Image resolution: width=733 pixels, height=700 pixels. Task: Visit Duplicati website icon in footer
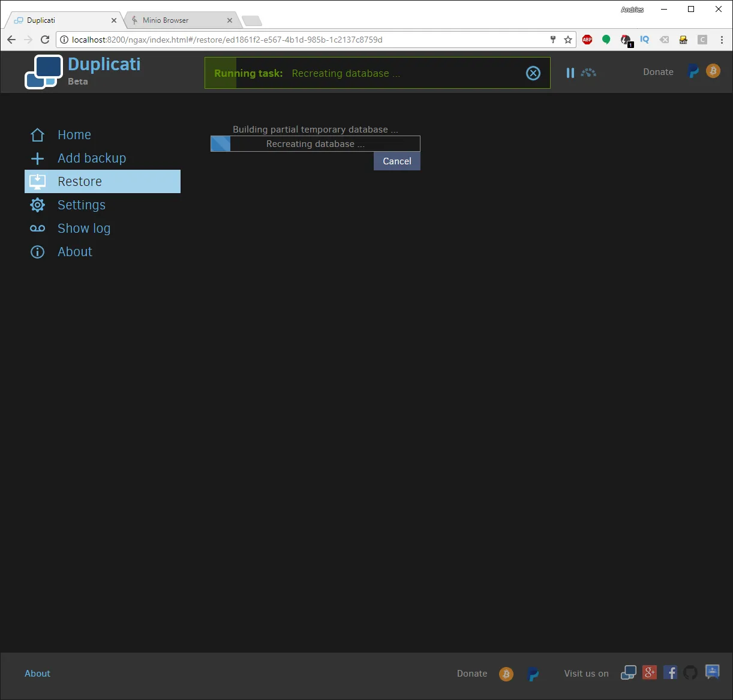pyautogui.click(x=629, y=673)
